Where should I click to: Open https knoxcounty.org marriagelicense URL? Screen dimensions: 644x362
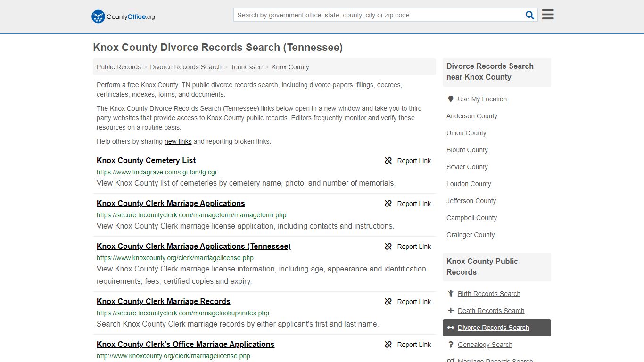coord(175,258)
